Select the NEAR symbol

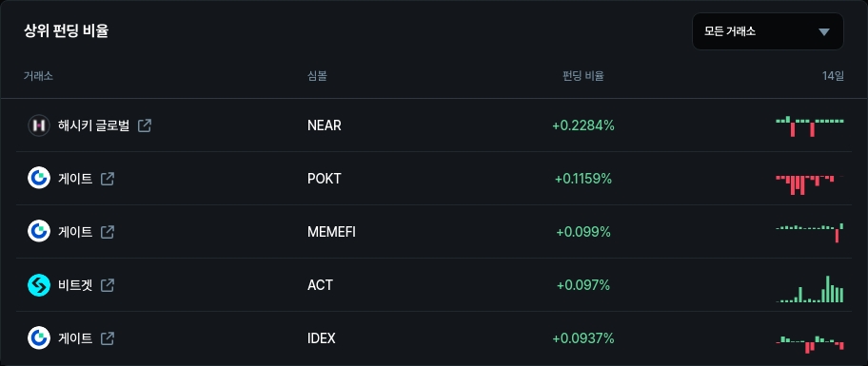[325, 125]
